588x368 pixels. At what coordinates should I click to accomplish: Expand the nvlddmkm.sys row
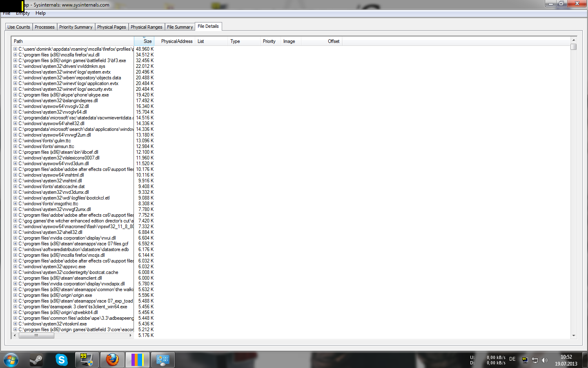tap(15, 66)
